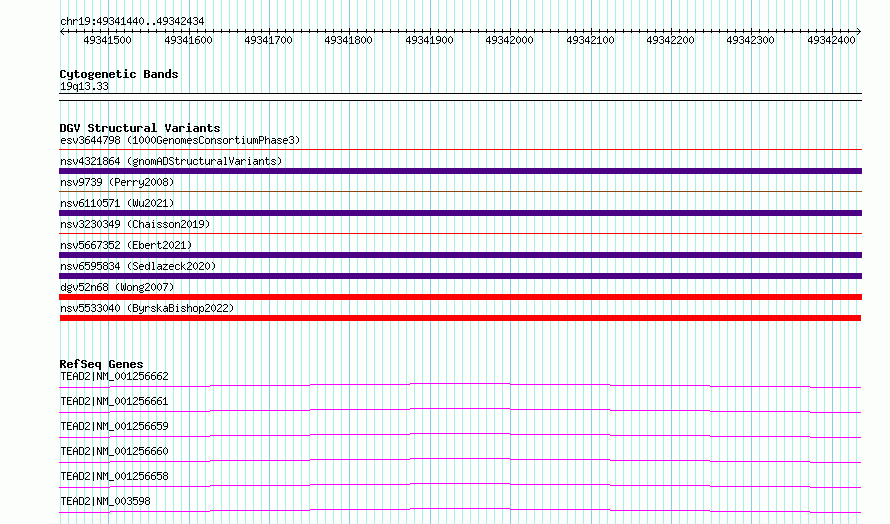Open transcript TEAD2|NM_003598
Image resolution: width=890 pixels, height=524 pixels.
[105, 501]
